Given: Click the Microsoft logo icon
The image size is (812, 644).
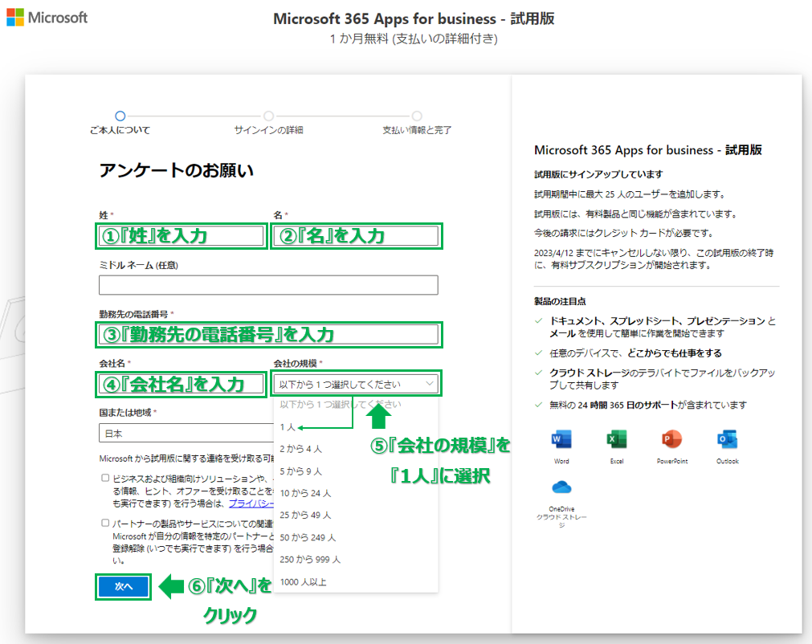Looking at the screenshot, I should (15, 17).
